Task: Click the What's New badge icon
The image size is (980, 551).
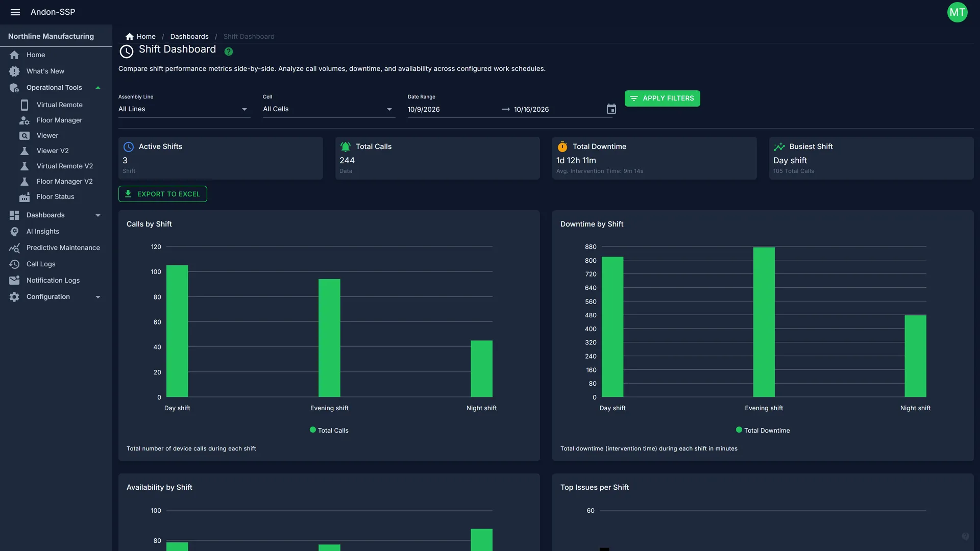Action: click(14, 71)
